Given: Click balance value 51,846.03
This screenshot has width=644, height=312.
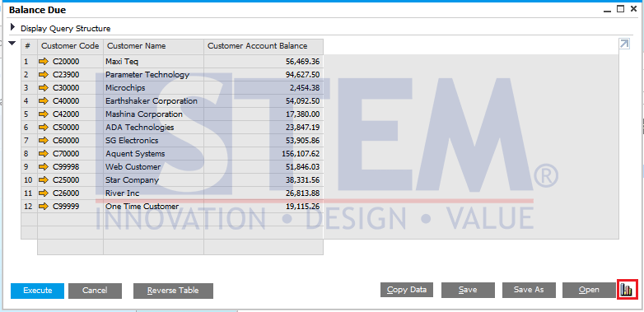Looking at the screenshot, I should point(303,166).
